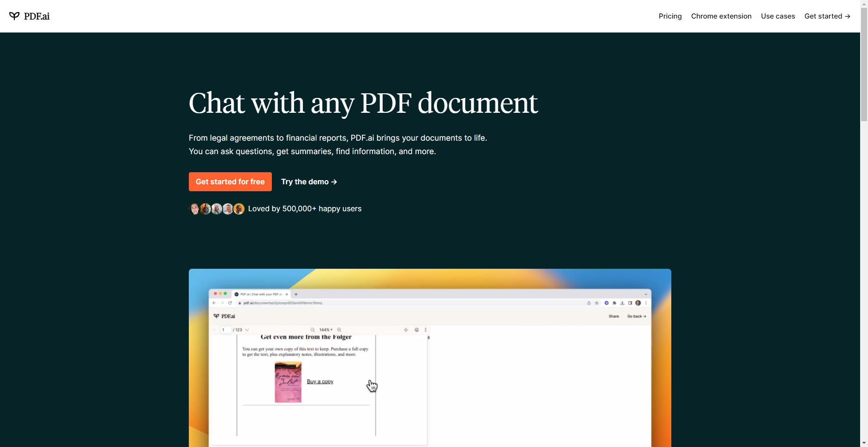Click the demo browser address bar URL

[x=283, y=303]
